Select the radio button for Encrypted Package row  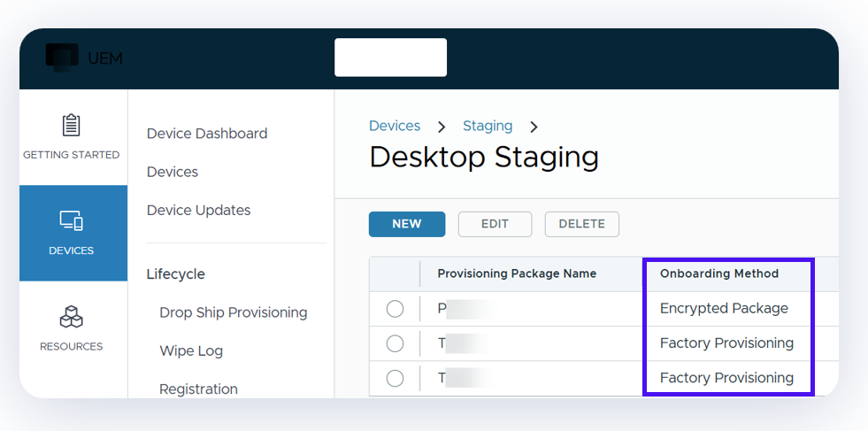click(395, 309)
